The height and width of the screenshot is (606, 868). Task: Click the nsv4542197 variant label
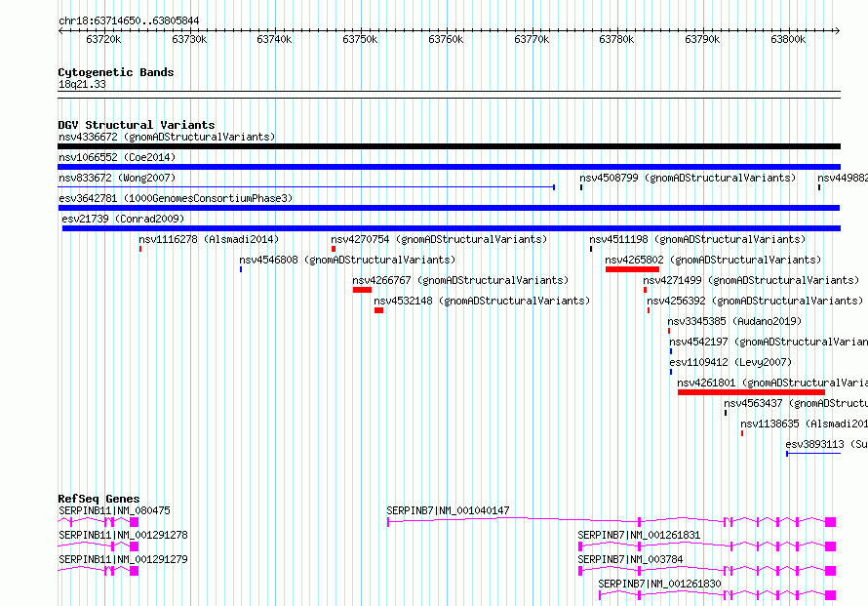[769, 342]
